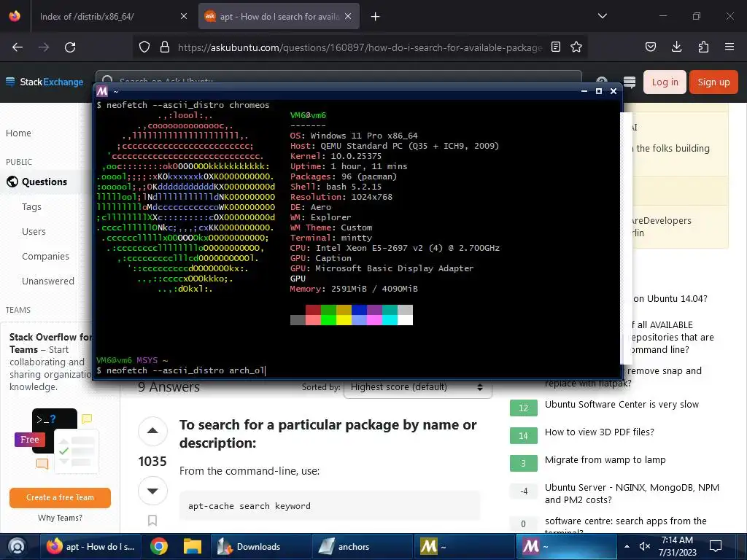This screenshot has width=747, height=560.
Task: Open the taskbar clock showing 7:14 AM
Action: 677,547
